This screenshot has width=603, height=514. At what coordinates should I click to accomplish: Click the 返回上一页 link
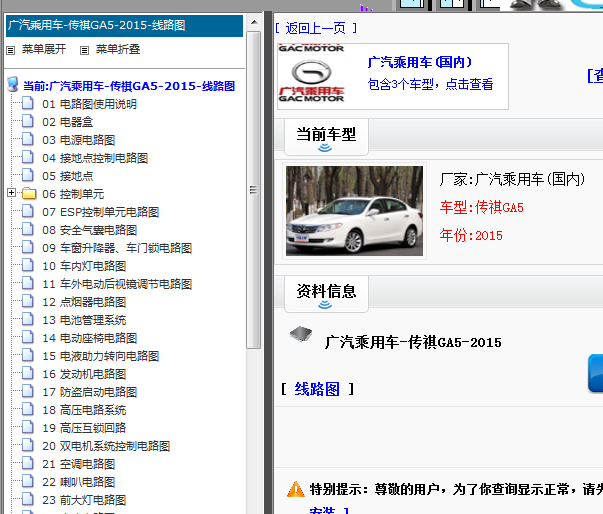[x=316, y=28]
